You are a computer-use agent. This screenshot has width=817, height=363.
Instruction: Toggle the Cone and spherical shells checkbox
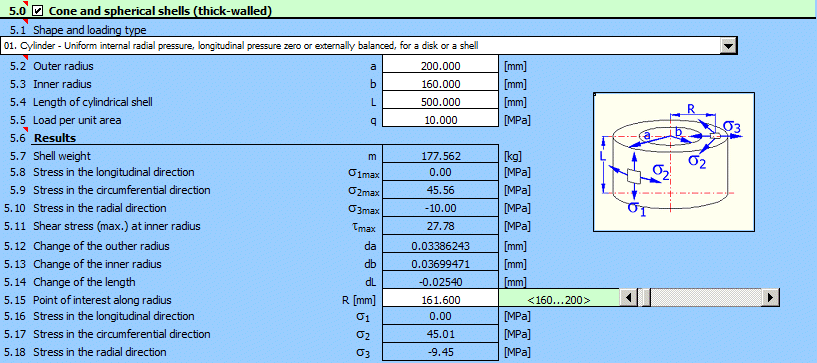pyautogui.click(x=38, y=10)
